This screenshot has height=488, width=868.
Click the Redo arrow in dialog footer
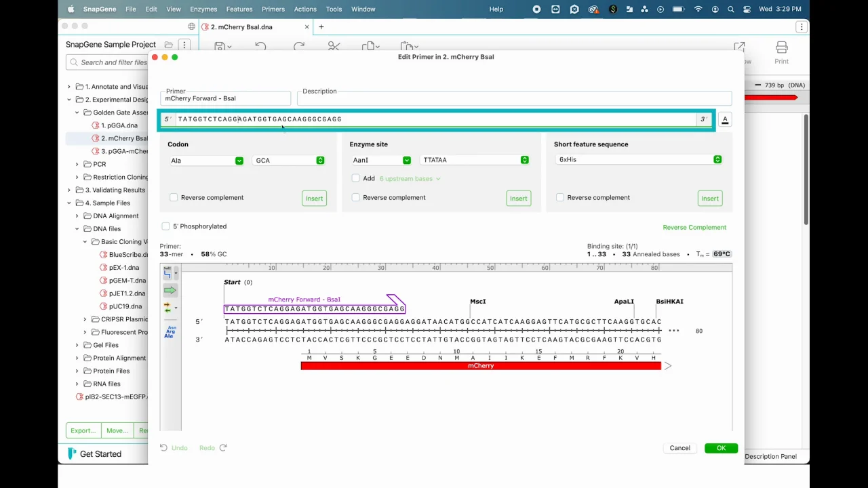[x=223, y=448]
